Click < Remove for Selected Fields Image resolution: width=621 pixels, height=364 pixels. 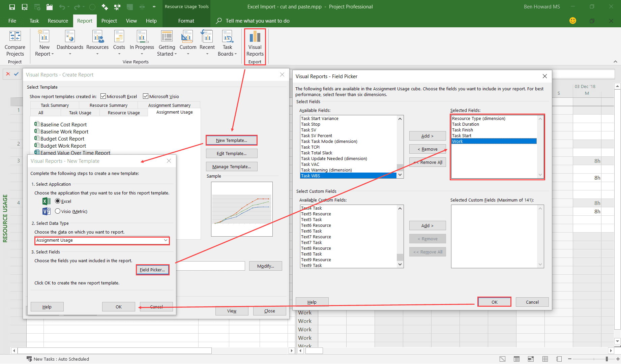click(427, 149)
